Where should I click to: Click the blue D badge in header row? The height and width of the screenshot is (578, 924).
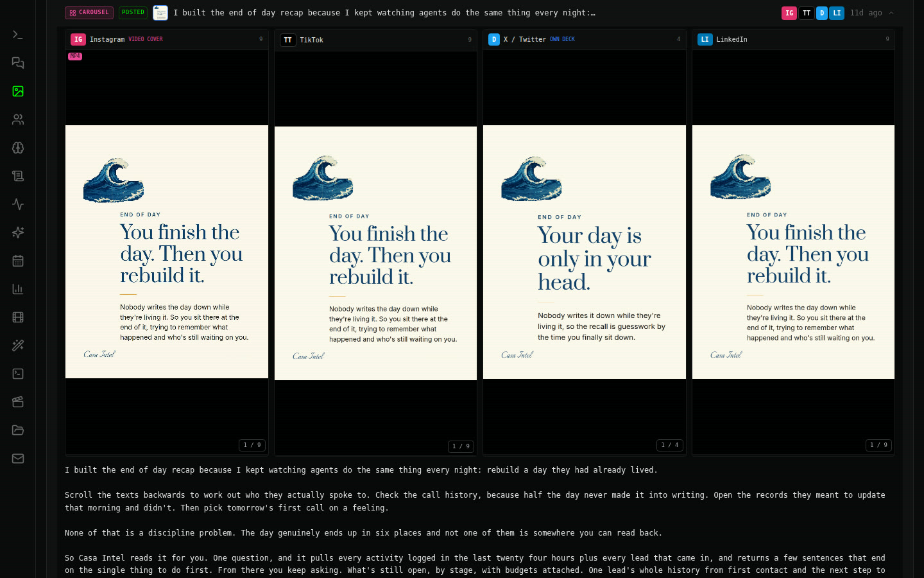822,13
